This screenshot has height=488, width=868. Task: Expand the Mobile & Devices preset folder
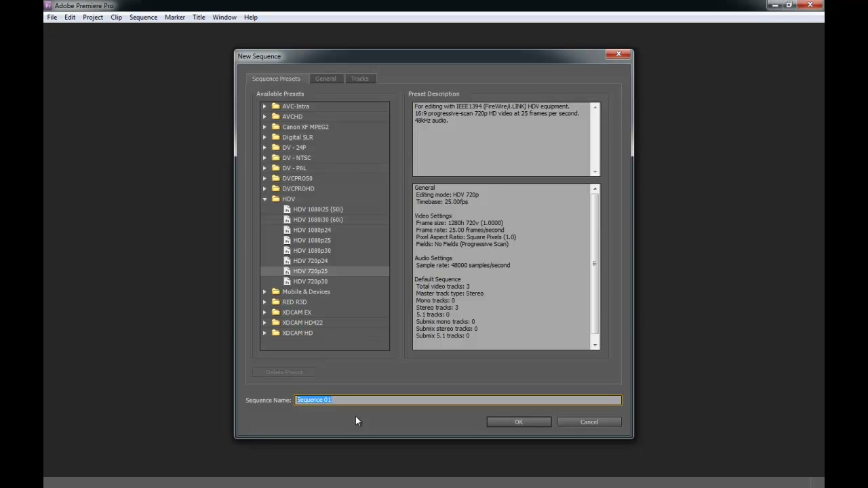(x=265, y=291)
